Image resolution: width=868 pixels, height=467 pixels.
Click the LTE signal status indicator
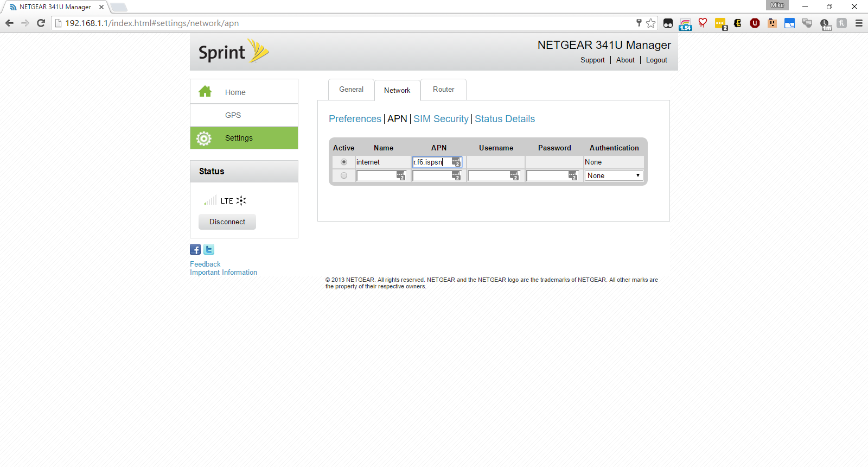point(226,201)
